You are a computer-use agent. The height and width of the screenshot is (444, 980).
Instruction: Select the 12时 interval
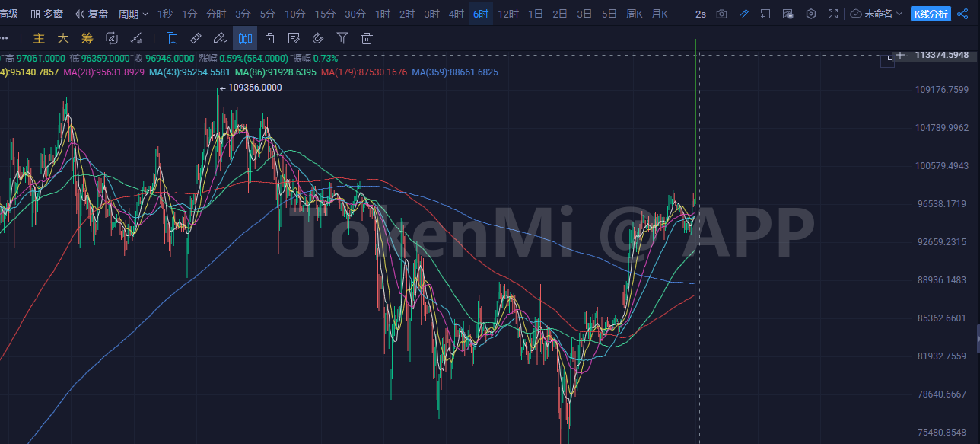[x=508, y=14]
